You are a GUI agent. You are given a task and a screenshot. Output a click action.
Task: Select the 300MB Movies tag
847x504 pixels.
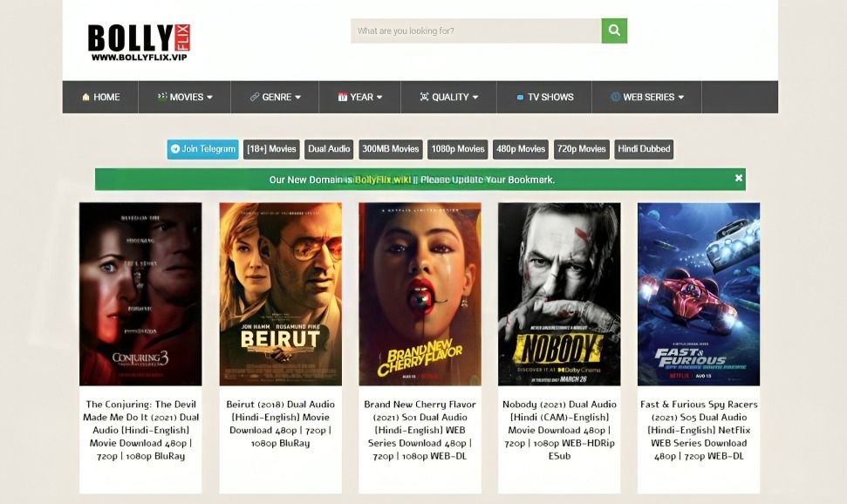coord(390,149)
